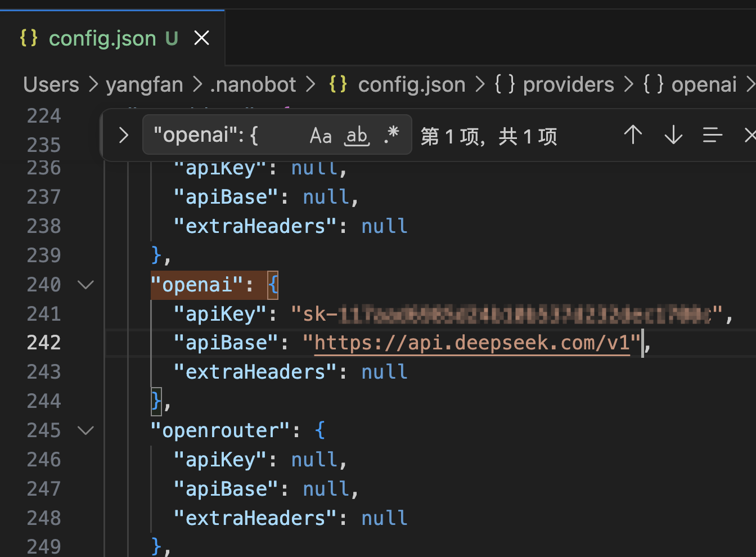This screenshot has width=756, height=557.
Task: Click line number 245 in the gutter
Action: 44,431
